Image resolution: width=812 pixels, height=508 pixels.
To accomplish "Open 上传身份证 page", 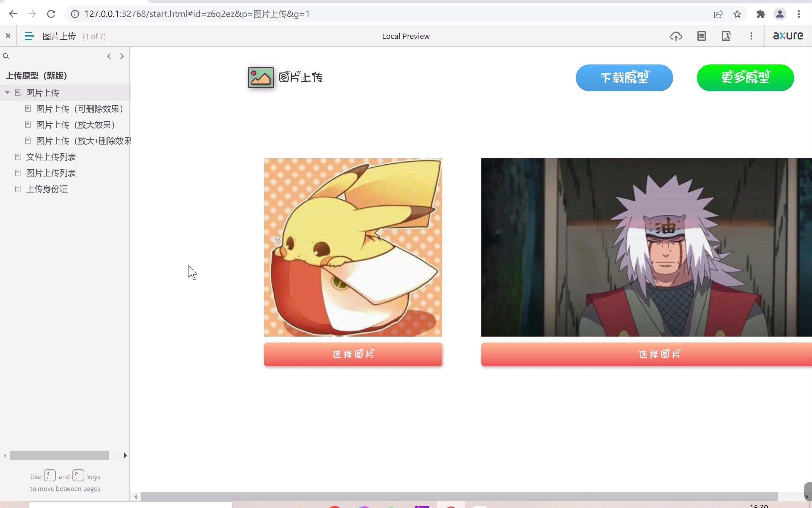I will pos(47,189).
